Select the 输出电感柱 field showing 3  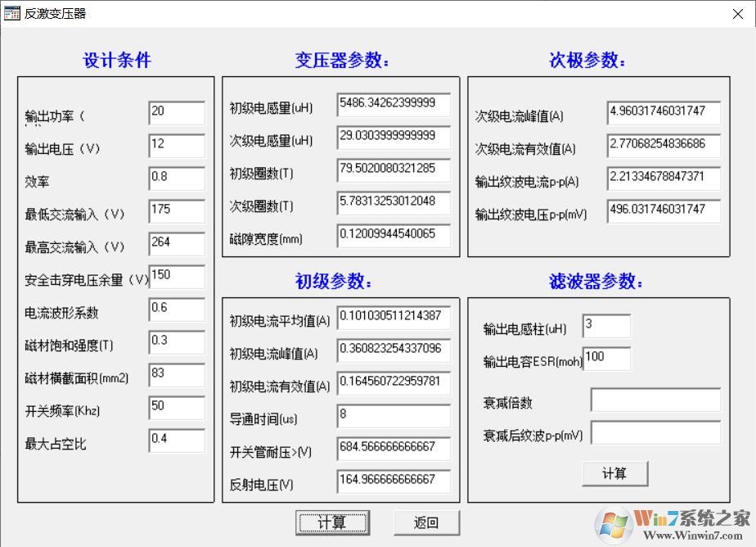pyautogui.click(x=606, y=325)
